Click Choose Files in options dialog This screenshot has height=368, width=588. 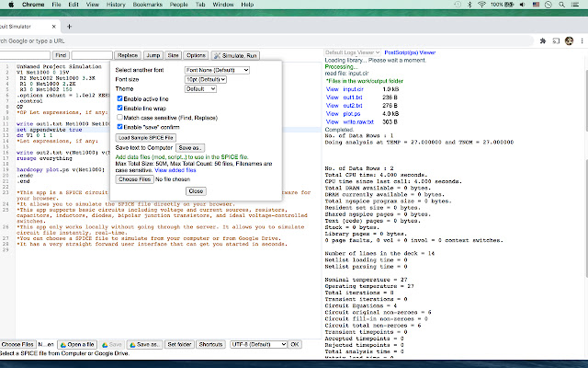tap(134, 179)
